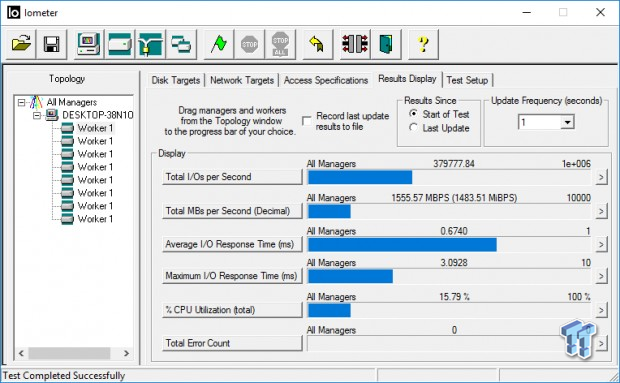
Task: Select the Results Display tab
Action: point(407,79)
